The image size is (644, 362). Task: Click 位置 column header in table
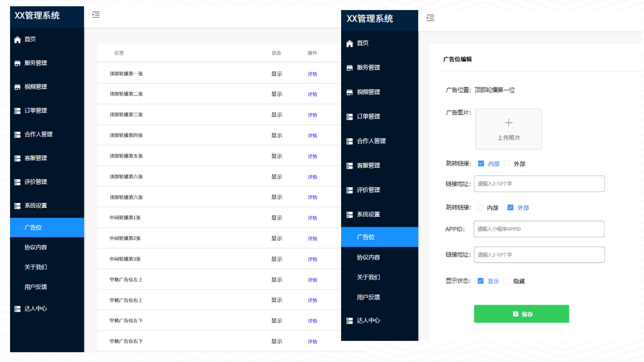click(x=119, y=53)
